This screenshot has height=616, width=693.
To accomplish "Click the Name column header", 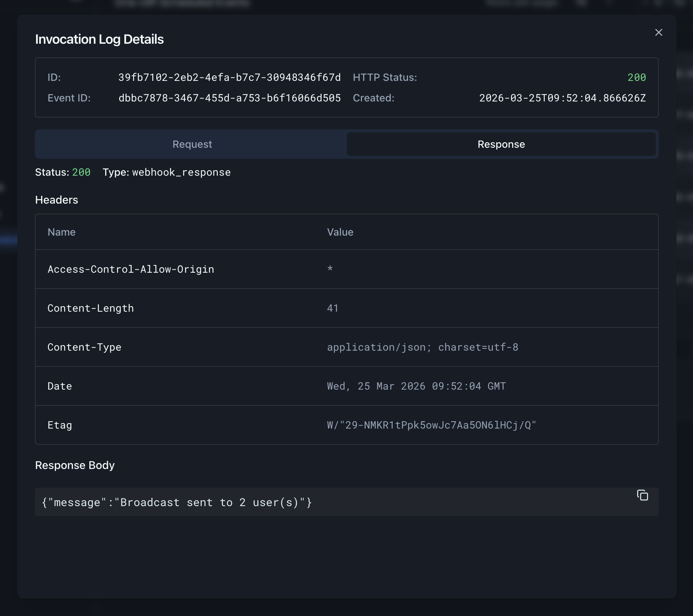I will [61, 232].
